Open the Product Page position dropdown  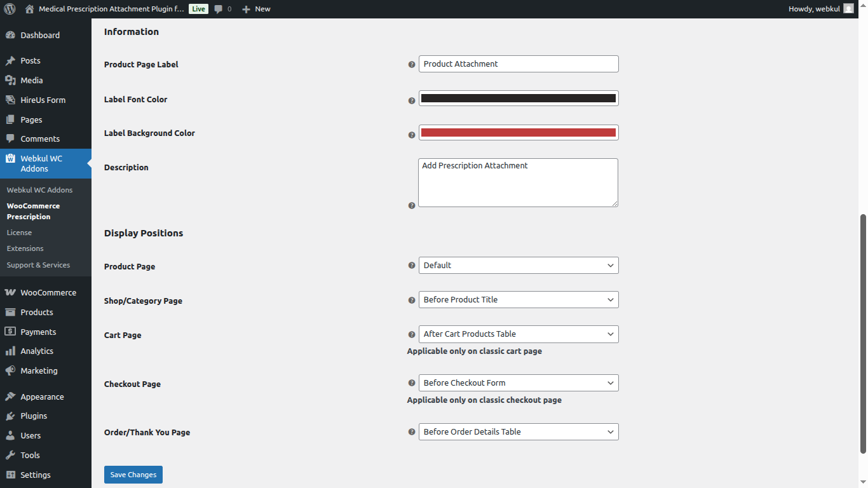(x=519, y=266)
